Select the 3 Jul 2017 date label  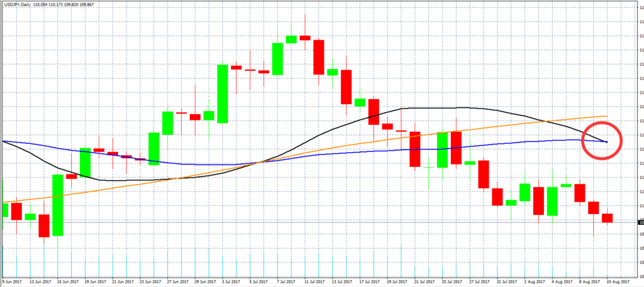pos(231,282)
